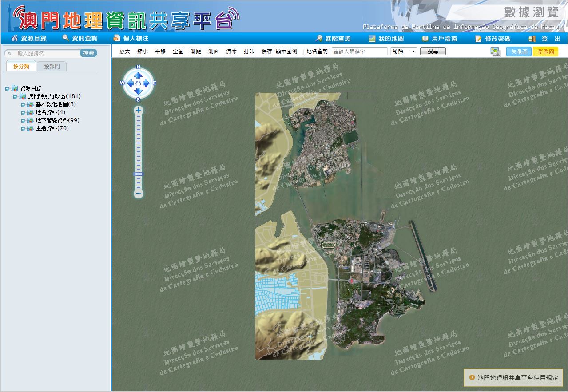Switch to the 按部門 tab
This screenshot has height=392, width=568.
[52, 67]
